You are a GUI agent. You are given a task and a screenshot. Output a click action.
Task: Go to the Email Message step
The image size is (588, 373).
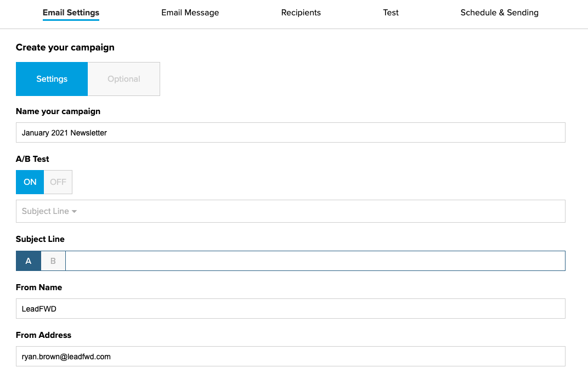pyautogui.click(x=190, y=13)
